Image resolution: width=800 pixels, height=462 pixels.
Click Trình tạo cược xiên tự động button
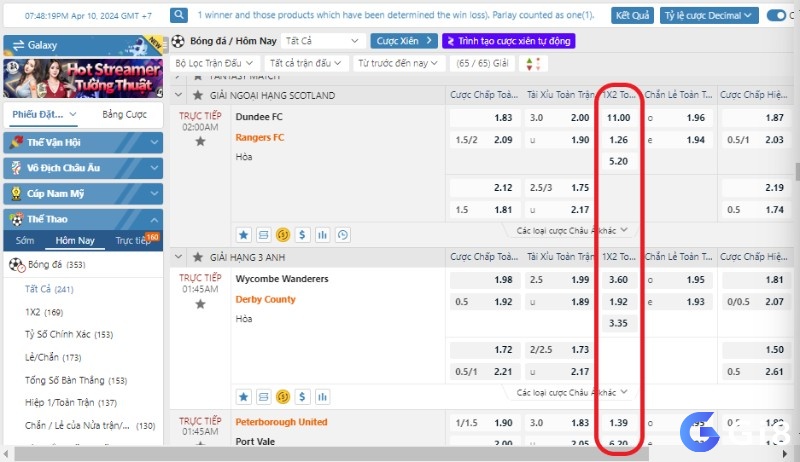click(509, 41)
